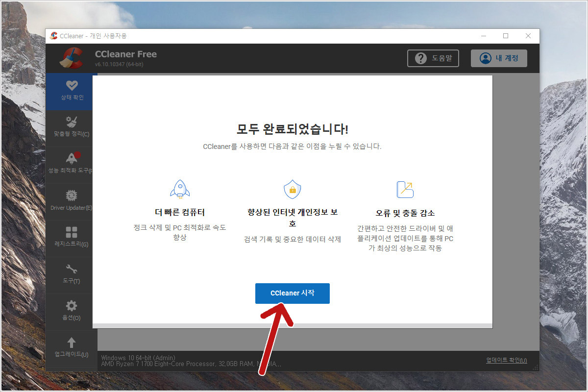
Task: Close the CCleaner window
Action: point(528,36)
